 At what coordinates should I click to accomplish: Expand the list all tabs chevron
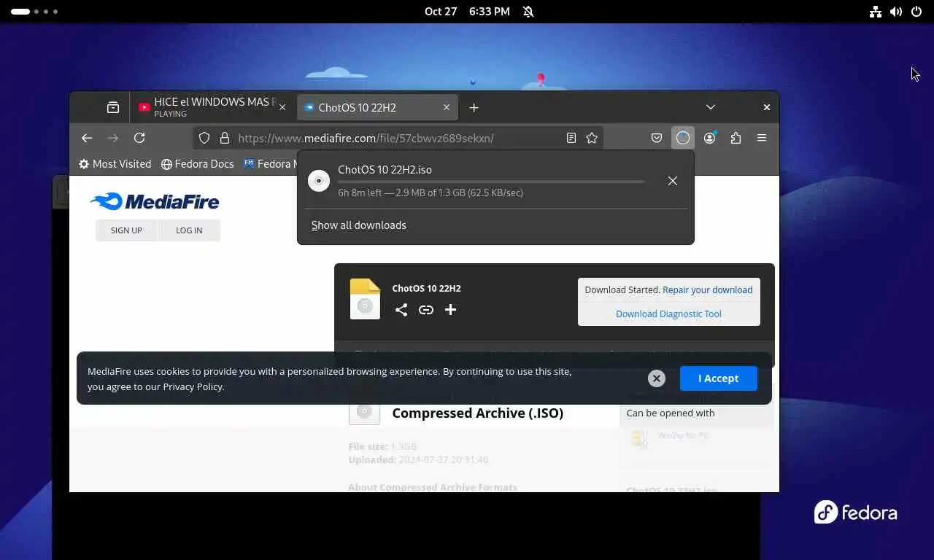pyautogui.click(x=711, y=107)
